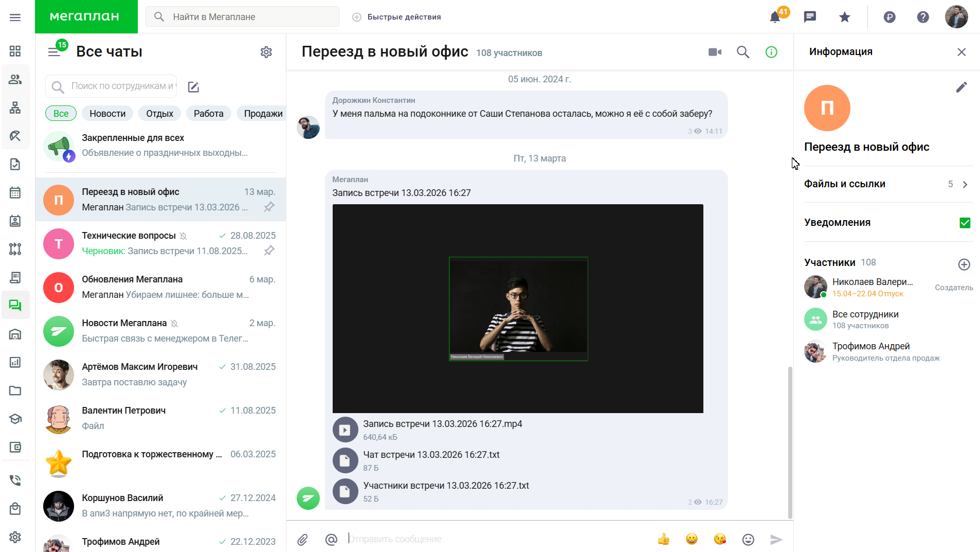980x552 pixels.
Task: Add a participant with plus icon
Action: (x=964, y=264)
